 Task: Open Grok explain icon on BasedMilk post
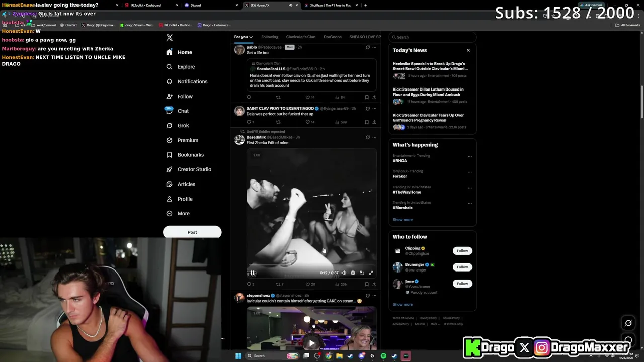[367, 137]
